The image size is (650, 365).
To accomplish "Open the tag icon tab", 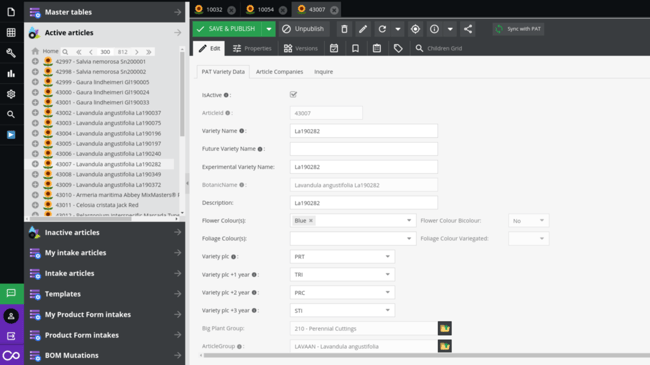I will point(398,49).
